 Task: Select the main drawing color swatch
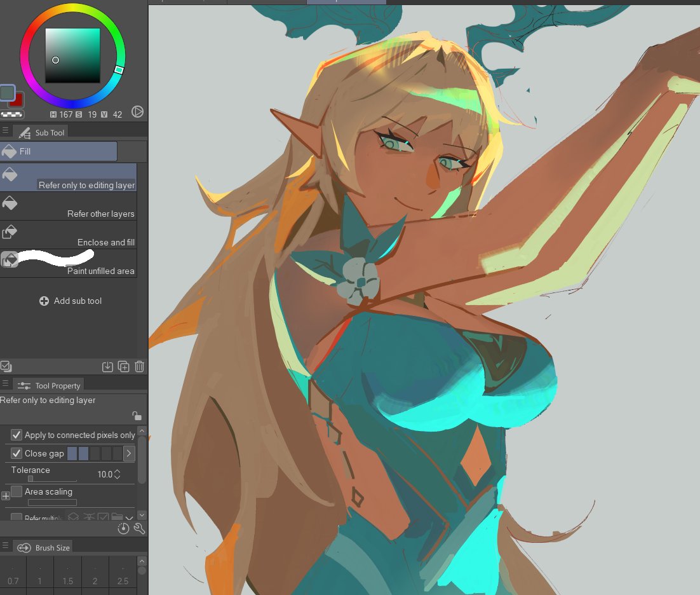click(x=8, y=92)
